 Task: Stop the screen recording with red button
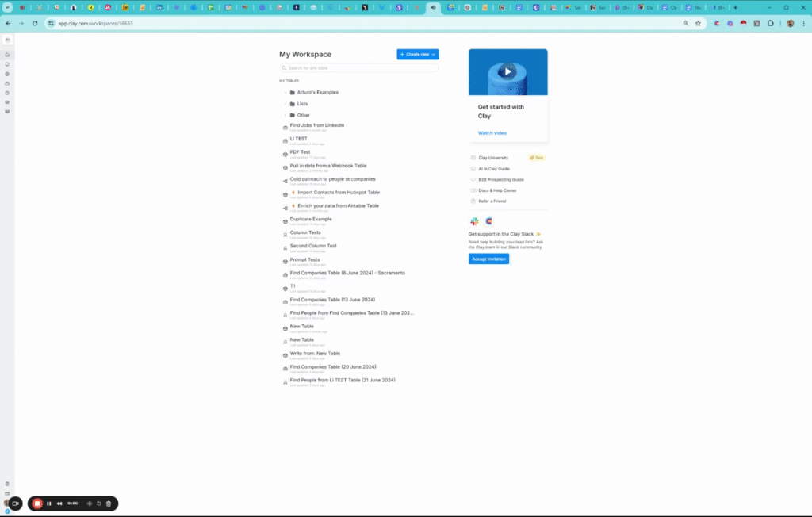click(x=37, y=504)
